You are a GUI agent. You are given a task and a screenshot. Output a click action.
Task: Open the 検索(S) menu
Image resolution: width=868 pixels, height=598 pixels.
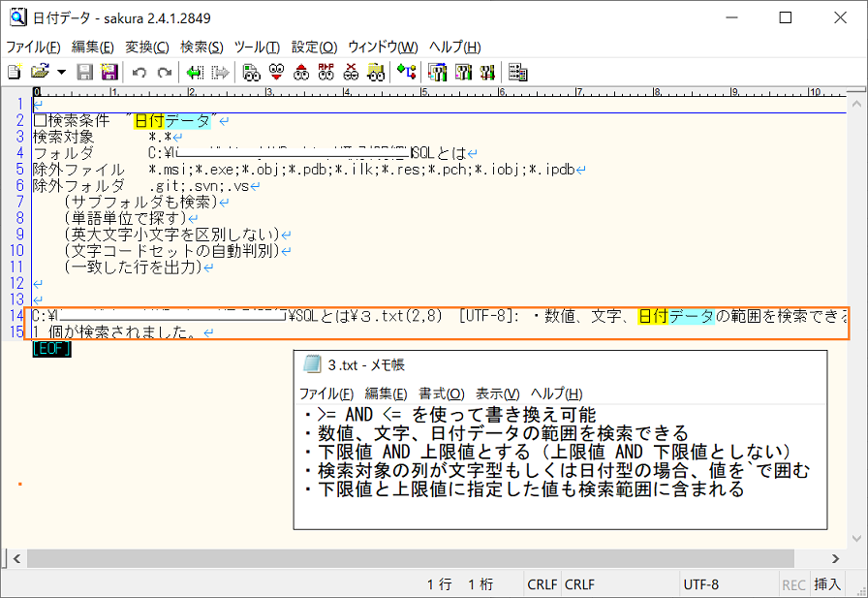click(201, 47)
